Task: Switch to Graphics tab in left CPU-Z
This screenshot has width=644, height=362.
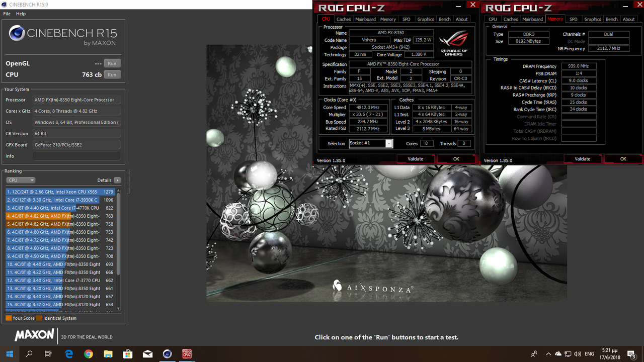Action: coord(426,19)
